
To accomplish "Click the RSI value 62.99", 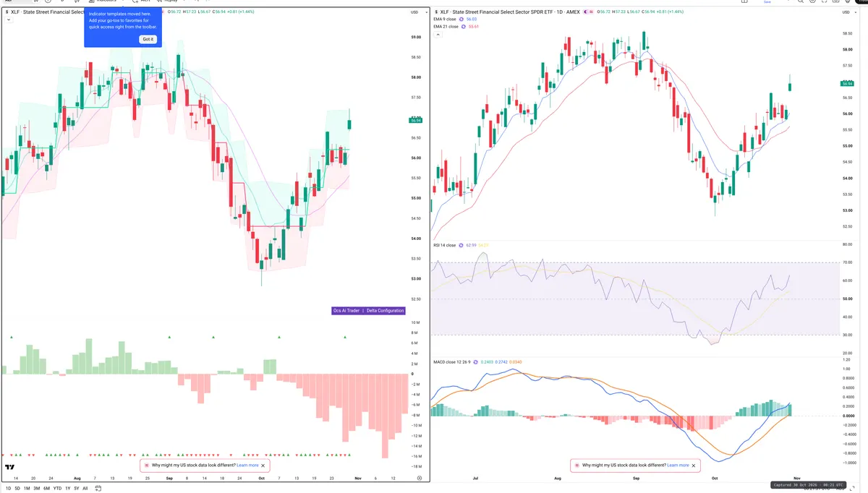I will pyautogui.click(x=471, y=245).
